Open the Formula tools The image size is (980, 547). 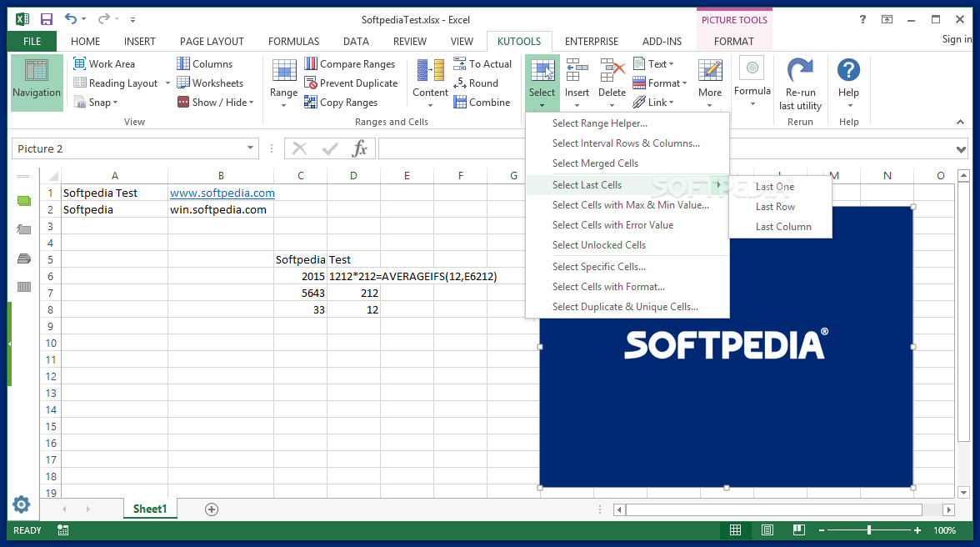pos(752,81)
